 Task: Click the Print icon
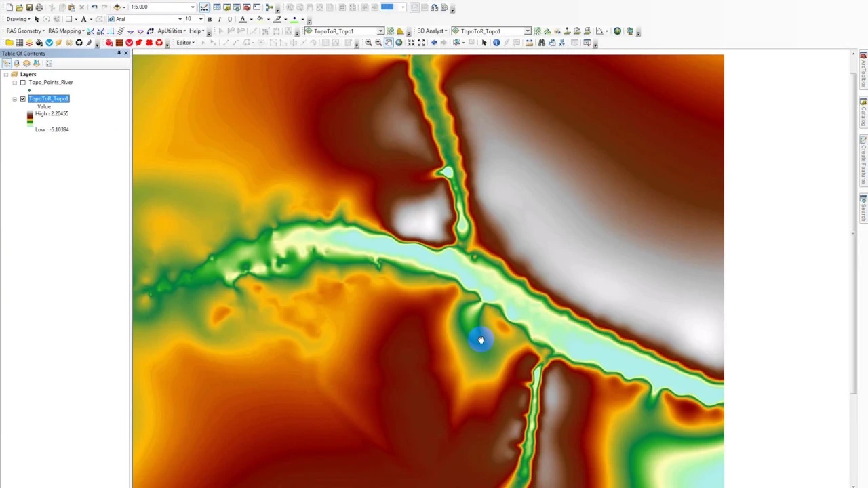pos(39,7)
